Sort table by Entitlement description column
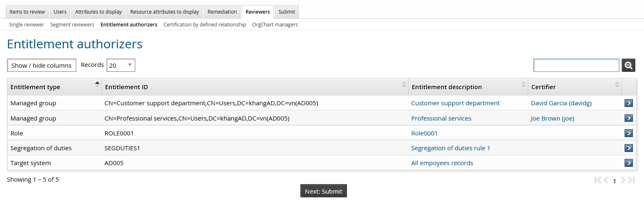 523,85
